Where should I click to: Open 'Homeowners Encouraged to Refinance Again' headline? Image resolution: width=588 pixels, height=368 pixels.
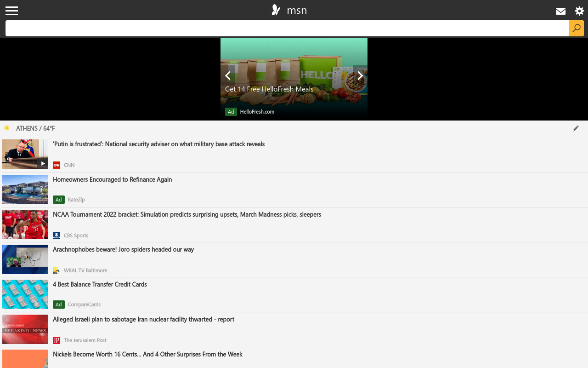click(113, 179)
